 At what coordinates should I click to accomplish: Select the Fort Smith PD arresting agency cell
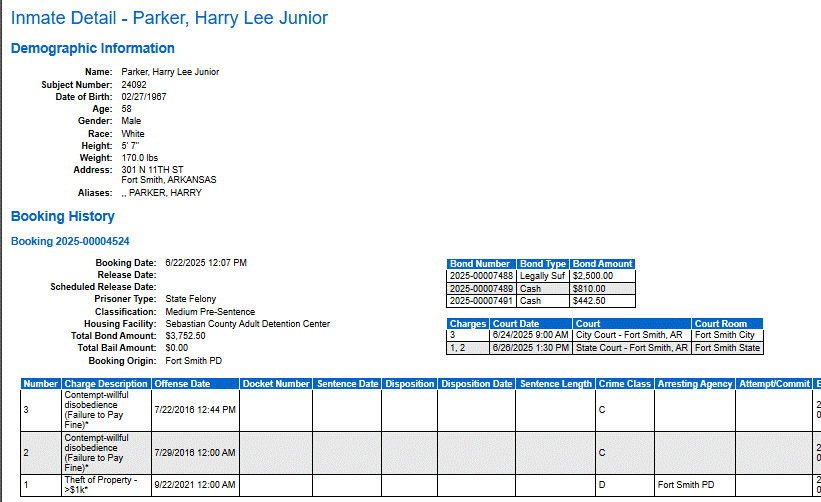[x=695, y=485]
